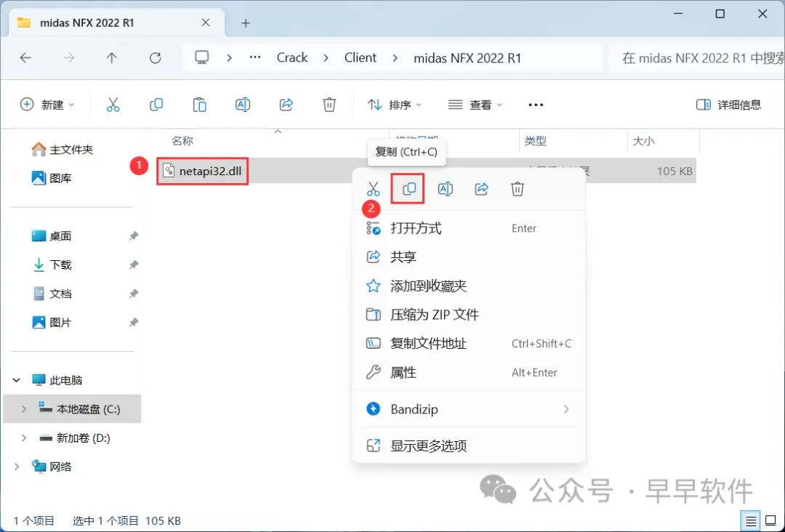The height and width of the screenshot is (532, 785).
Task: Open the toolbar's three-dot more options
Action: [536, 105]
